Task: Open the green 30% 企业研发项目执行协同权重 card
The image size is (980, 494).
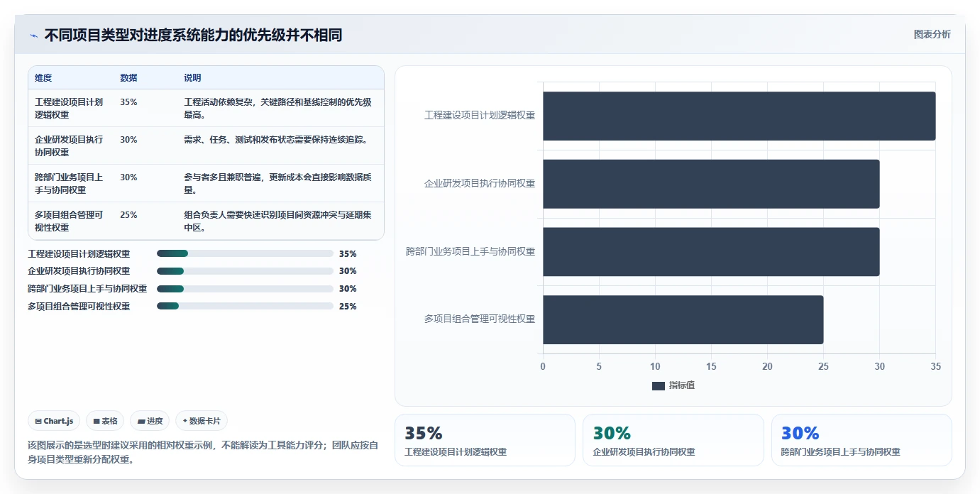Action: (673, 440)
